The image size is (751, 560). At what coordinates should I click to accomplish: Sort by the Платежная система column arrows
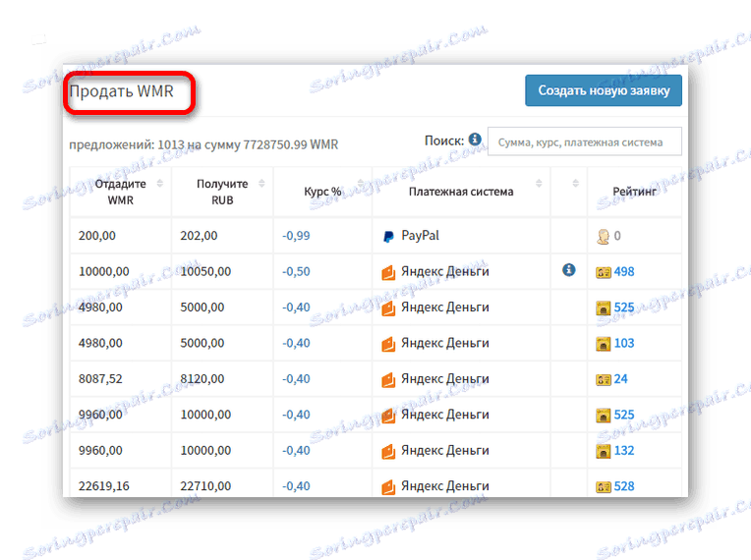click(x=539, y=184)
